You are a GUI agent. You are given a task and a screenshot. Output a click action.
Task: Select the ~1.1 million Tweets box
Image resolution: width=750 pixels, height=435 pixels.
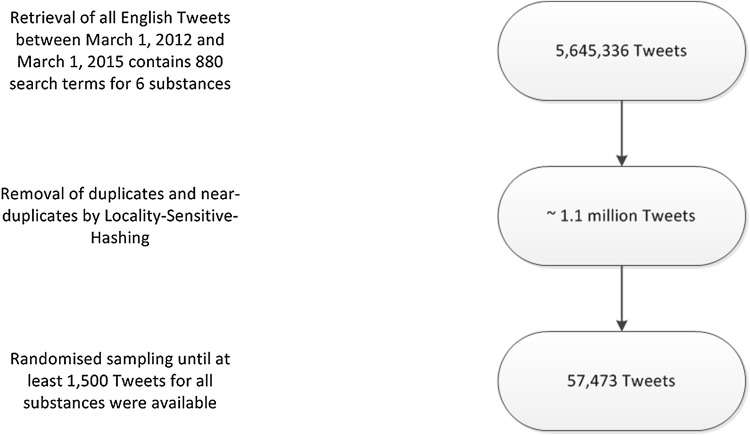pyautogui.click(x=621, y=213)
